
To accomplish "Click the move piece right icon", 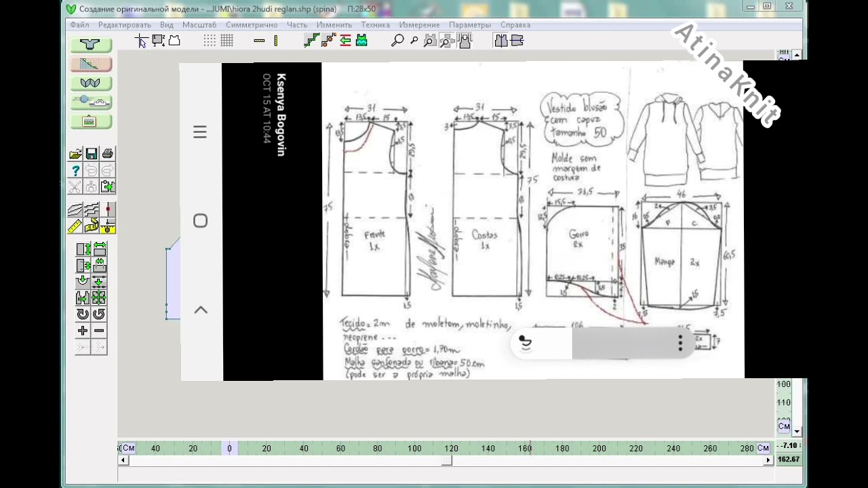I will click(x=83, y=298).
